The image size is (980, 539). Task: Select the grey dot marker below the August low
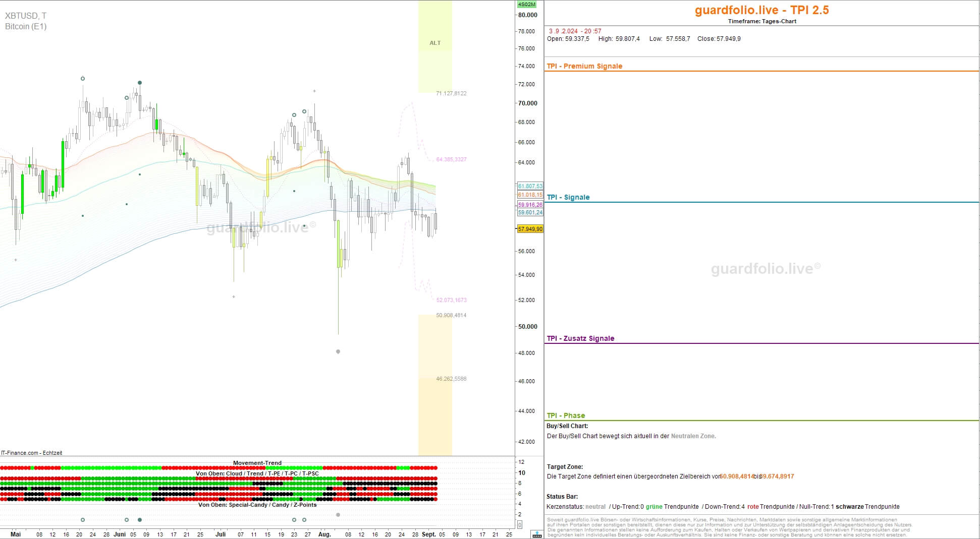tap(338, 351)
